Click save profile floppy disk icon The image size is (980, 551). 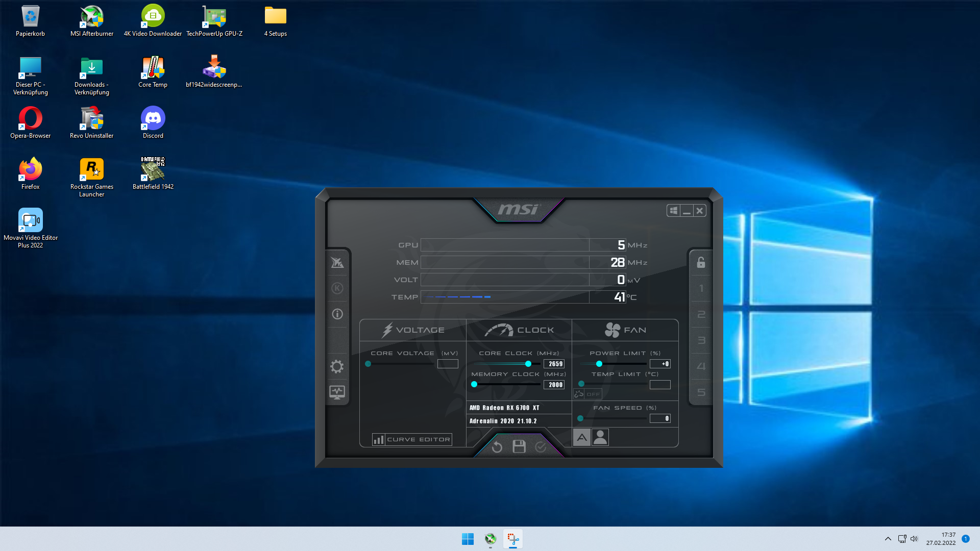click(519, 447)
